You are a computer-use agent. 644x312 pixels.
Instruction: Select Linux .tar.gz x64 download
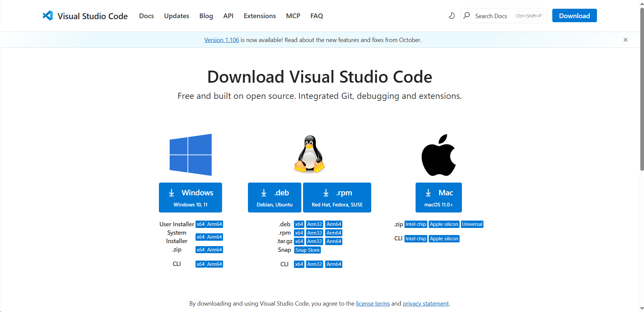pos(299,241)
